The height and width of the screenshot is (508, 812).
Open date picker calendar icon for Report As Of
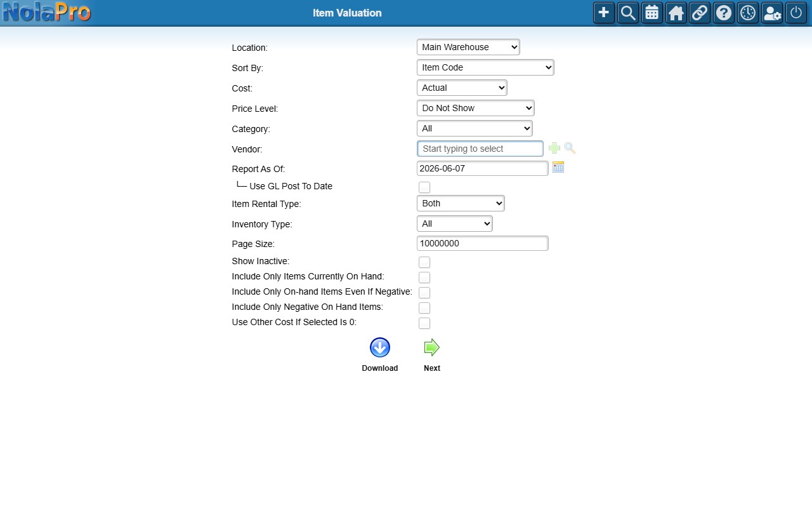click(x=558, y=167)
